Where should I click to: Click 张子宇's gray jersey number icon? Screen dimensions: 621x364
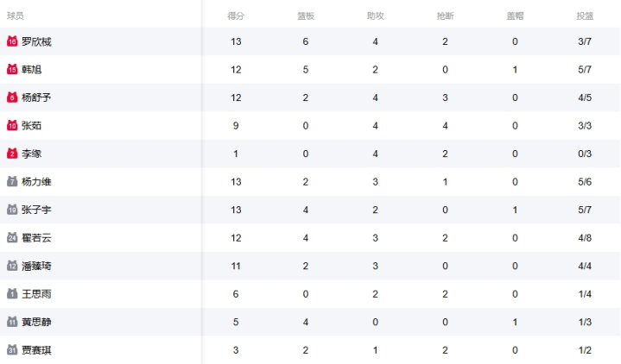tap(12, 210)
